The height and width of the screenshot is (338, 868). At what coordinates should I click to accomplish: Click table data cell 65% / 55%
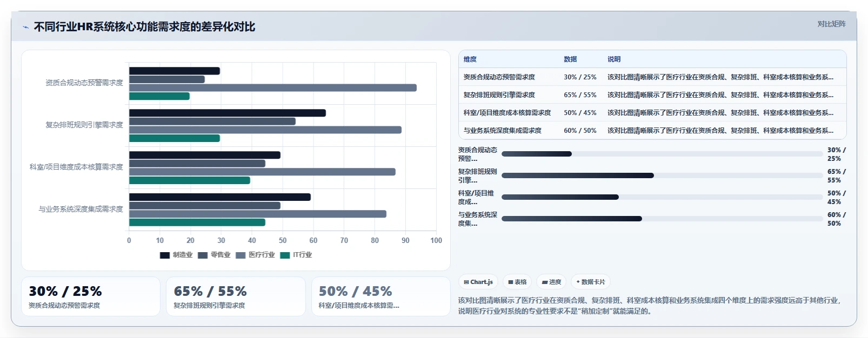[x=580, y=95]
